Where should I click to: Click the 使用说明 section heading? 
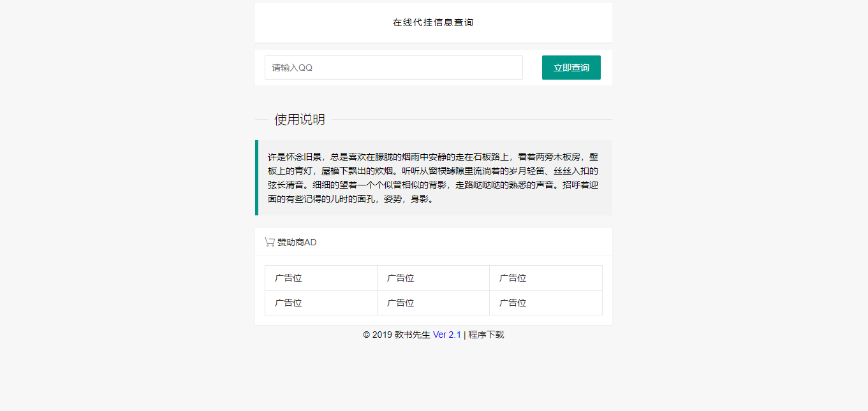pos(299,120)
